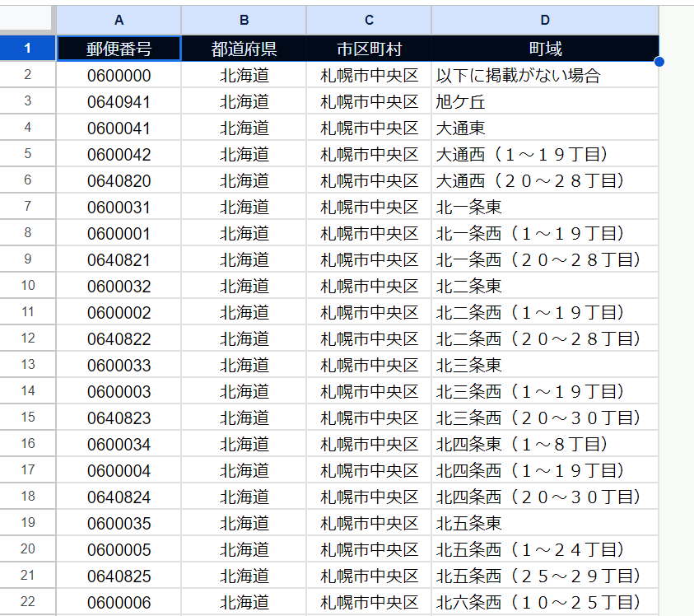Select the 旭ケ丘 cell

tap(545, 101)
